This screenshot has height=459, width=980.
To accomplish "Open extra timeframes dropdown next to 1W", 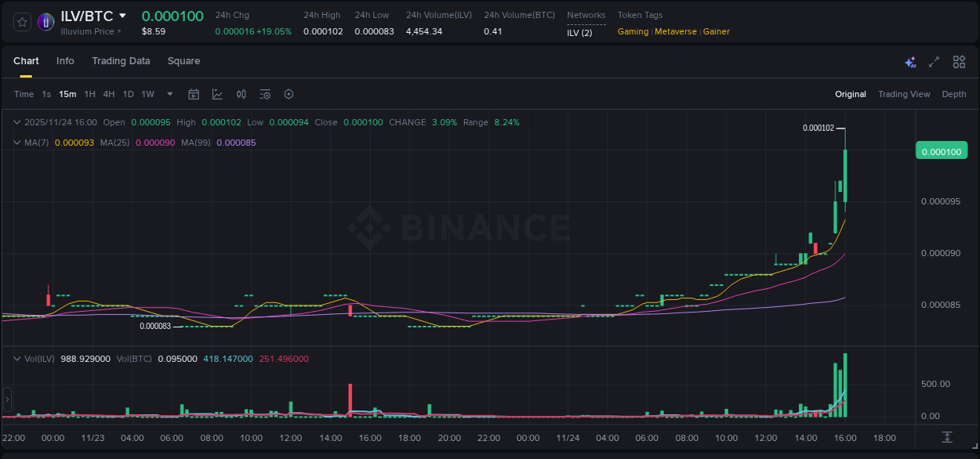I will coord(169,94).
